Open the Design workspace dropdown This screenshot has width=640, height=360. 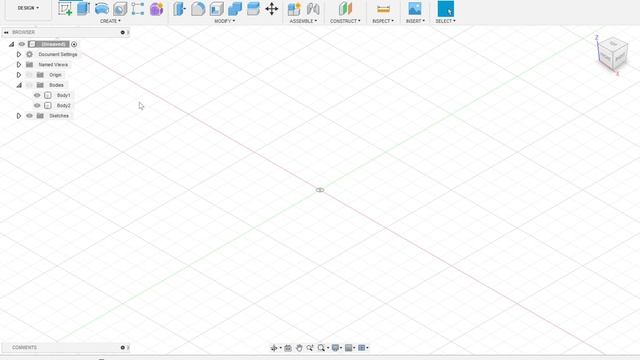(x=28, y=8)
